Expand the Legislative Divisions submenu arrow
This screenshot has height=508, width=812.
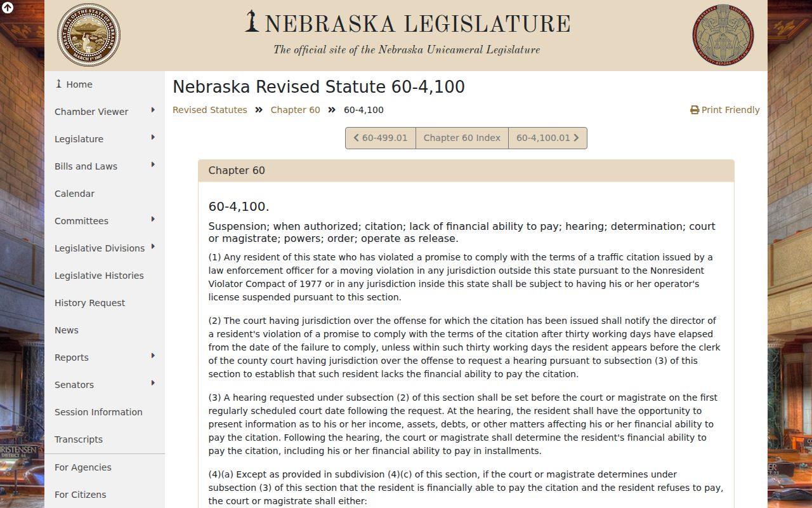(x=153, y=247)
